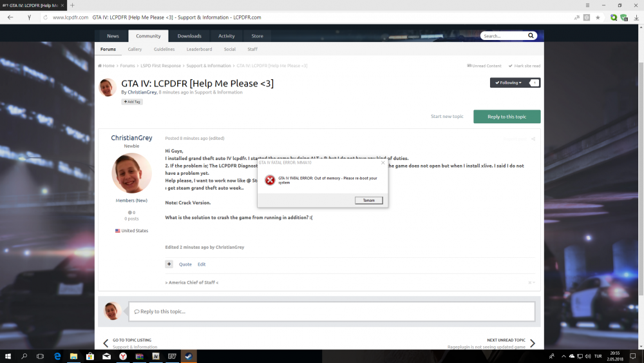Click Edit link under the post
This screenshot has width=644, height=363.
[x=201, y=264]
